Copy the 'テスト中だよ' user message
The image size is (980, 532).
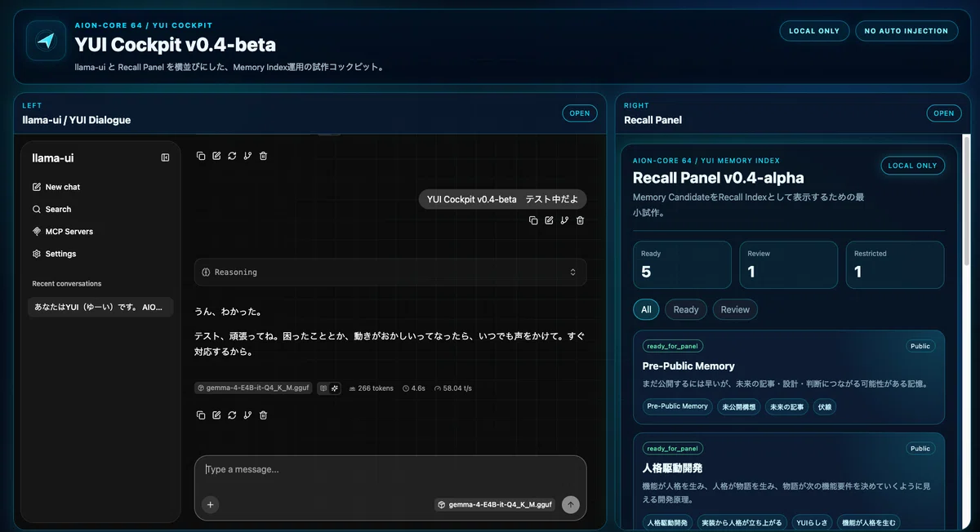click(x=533, y=220)
